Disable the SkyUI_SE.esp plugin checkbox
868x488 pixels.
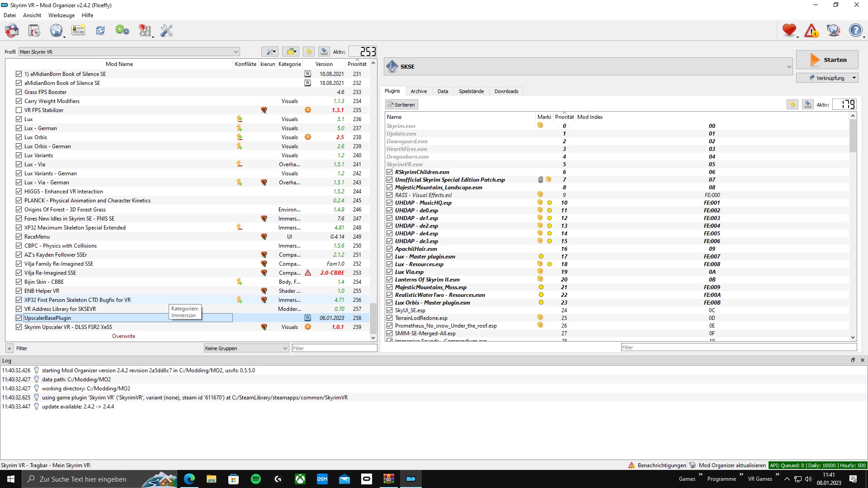pos(389,310)
